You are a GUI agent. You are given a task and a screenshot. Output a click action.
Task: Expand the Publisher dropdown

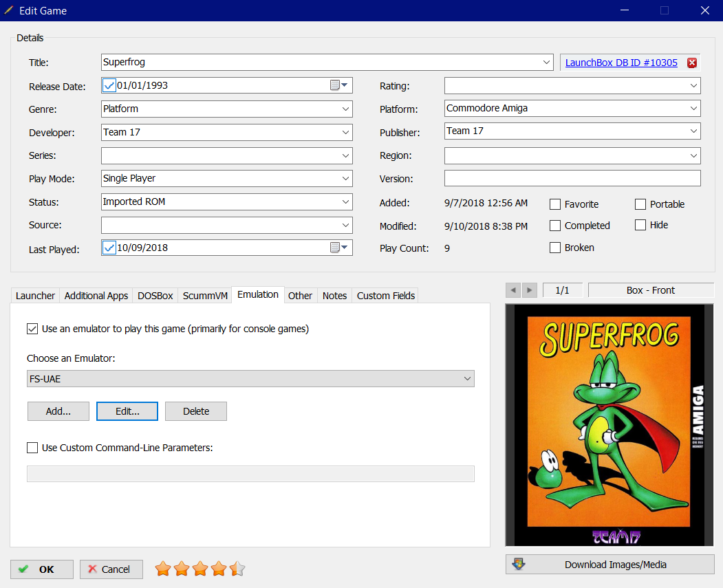point(693,131)
